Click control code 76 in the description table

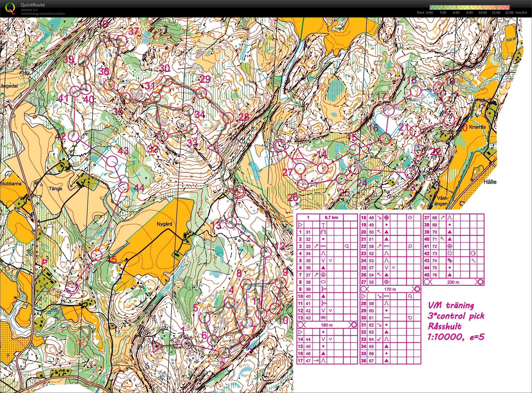click(x=434, y=275)
